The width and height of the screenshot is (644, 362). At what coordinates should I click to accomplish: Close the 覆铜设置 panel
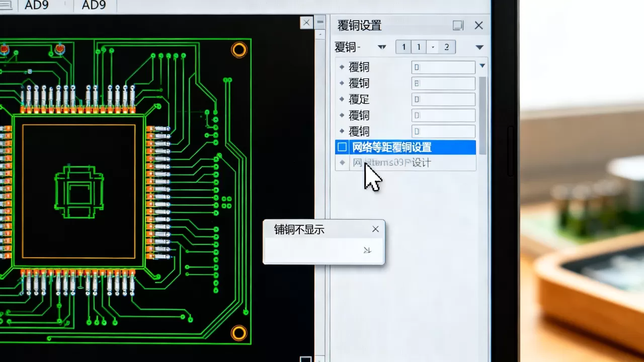(x=479, y=25)
